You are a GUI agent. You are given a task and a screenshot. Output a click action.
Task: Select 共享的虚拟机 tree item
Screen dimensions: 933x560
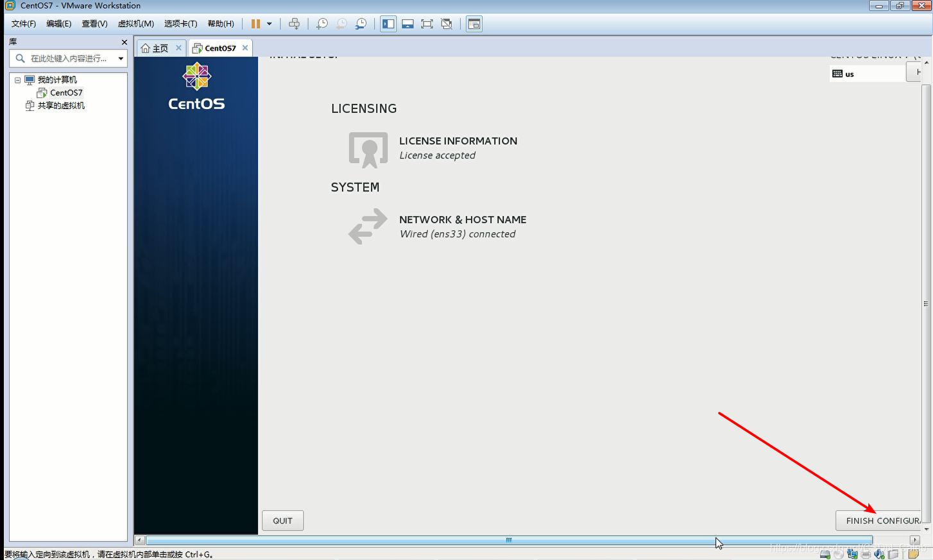(61, 105)
